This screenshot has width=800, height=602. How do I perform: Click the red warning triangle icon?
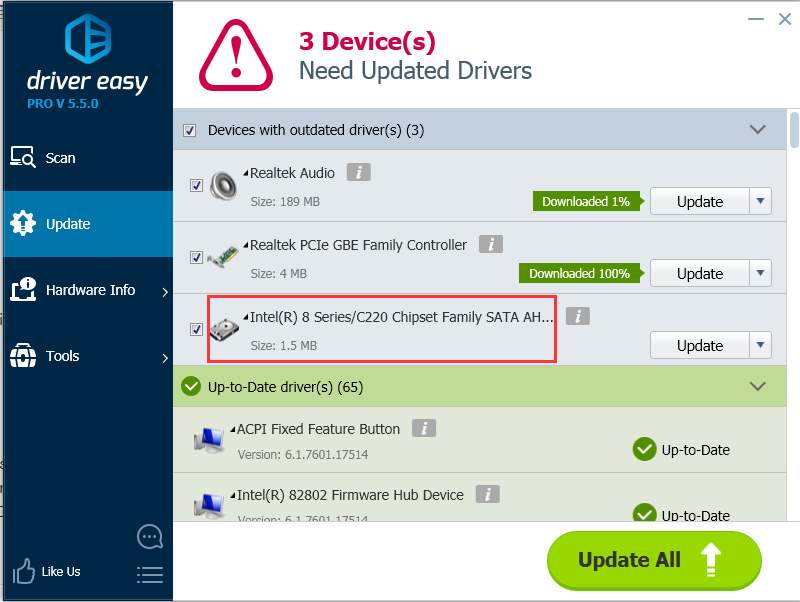coord(236,56)
